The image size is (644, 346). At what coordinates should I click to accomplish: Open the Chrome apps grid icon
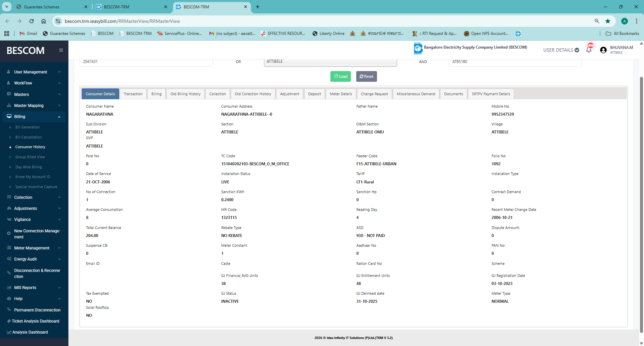[7, 34]
